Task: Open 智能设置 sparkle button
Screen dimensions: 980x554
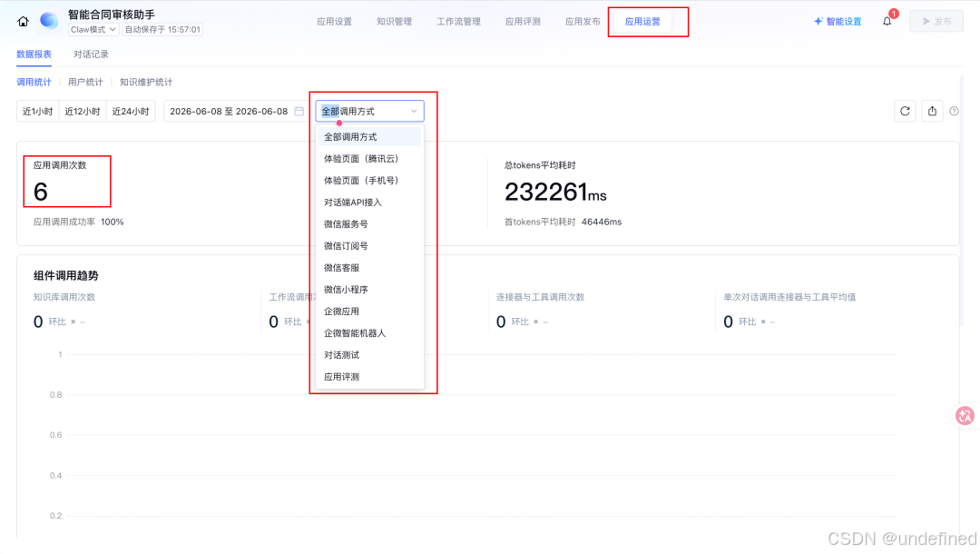Action: [838, 21]
